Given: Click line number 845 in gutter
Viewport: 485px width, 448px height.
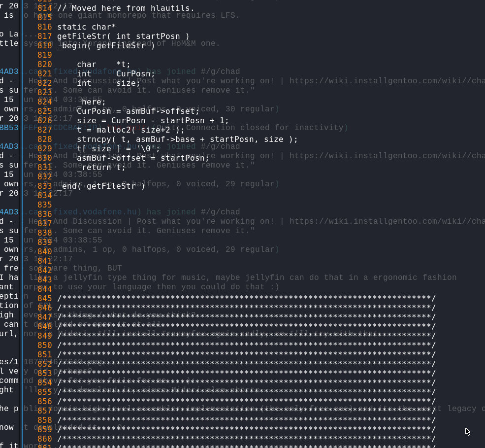Looking at the screenshot, I should click(44, 299).
